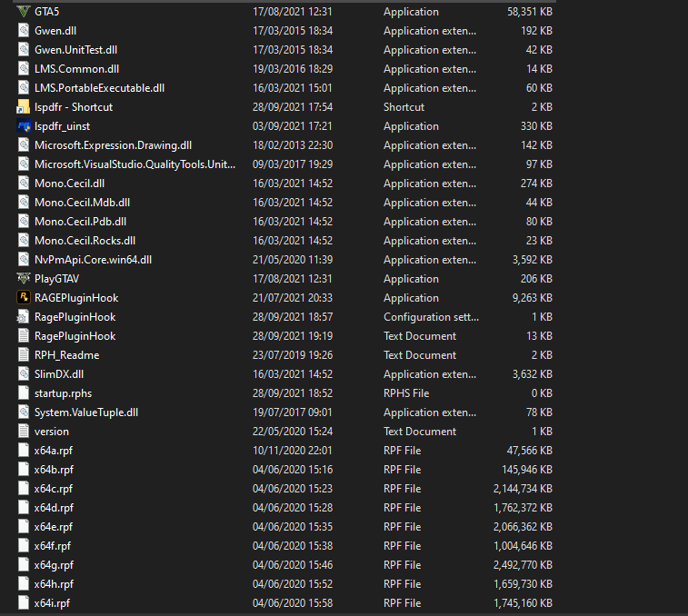Click the PlayGTAV application icon
This screenshot has width=688, height=616.
24,279
